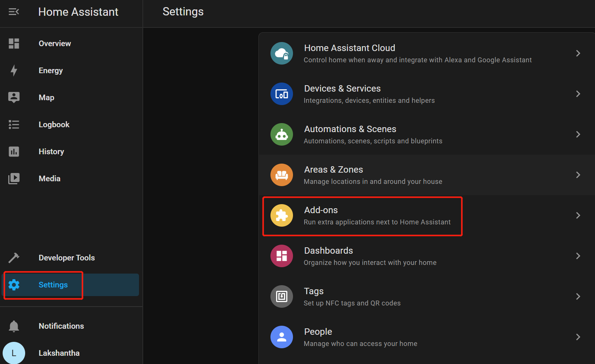595x364 pixels.
Task: Click the Settings gear icon
Action: (14, 285)
